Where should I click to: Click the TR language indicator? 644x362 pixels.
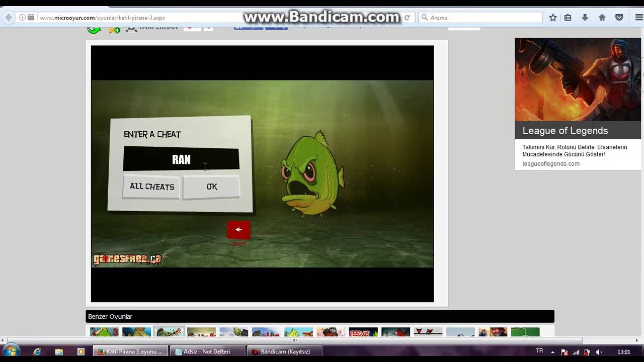[x=539, y=351]
